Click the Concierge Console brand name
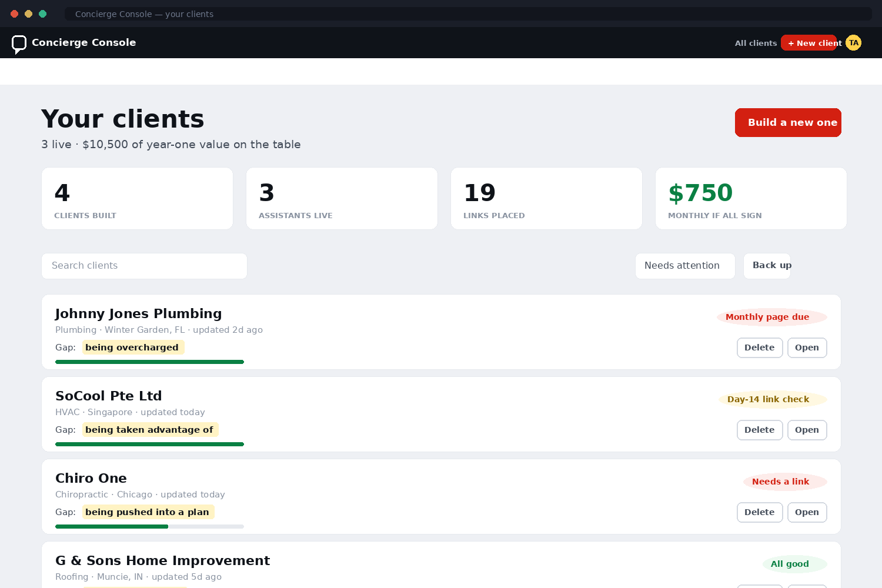The image size is (882, 588). tap(84, 42)
